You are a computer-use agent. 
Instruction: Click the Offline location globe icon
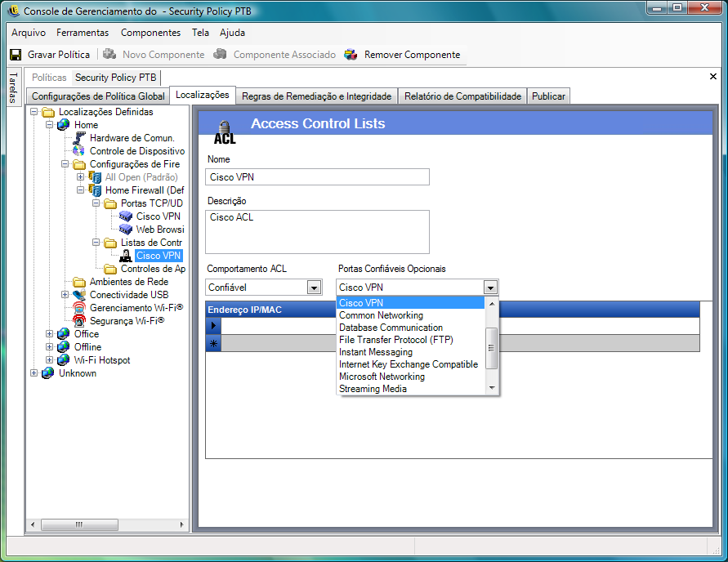(64, 346)
